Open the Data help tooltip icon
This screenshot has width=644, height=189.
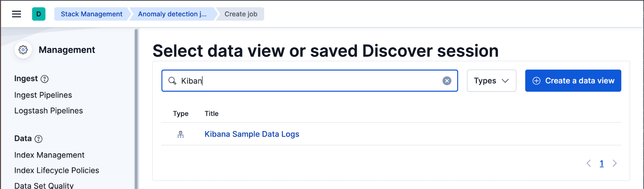[x=39, y=139]
